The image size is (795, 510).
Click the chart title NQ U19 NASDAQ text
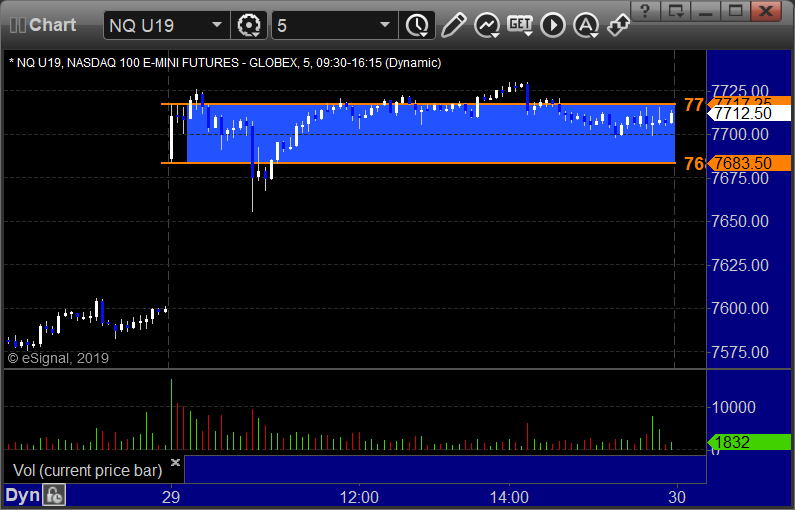click(225, 63)
